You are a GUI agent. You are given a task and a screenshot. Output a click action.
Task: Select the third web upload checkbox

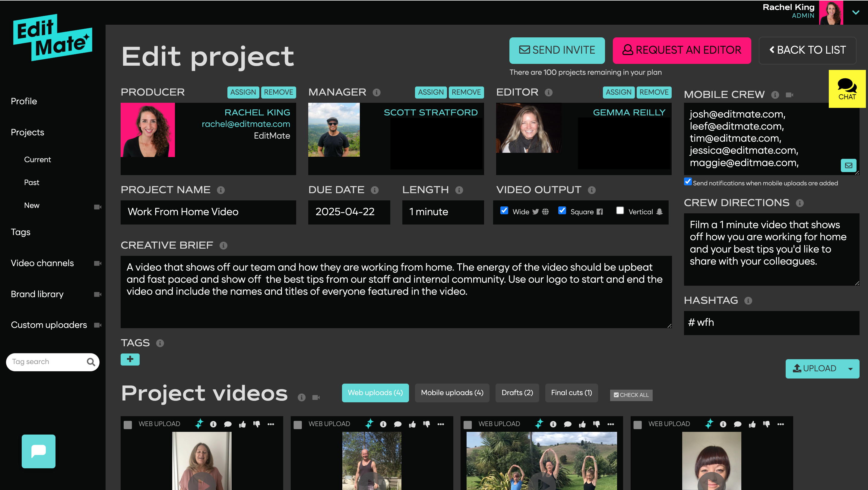point(468,425)
